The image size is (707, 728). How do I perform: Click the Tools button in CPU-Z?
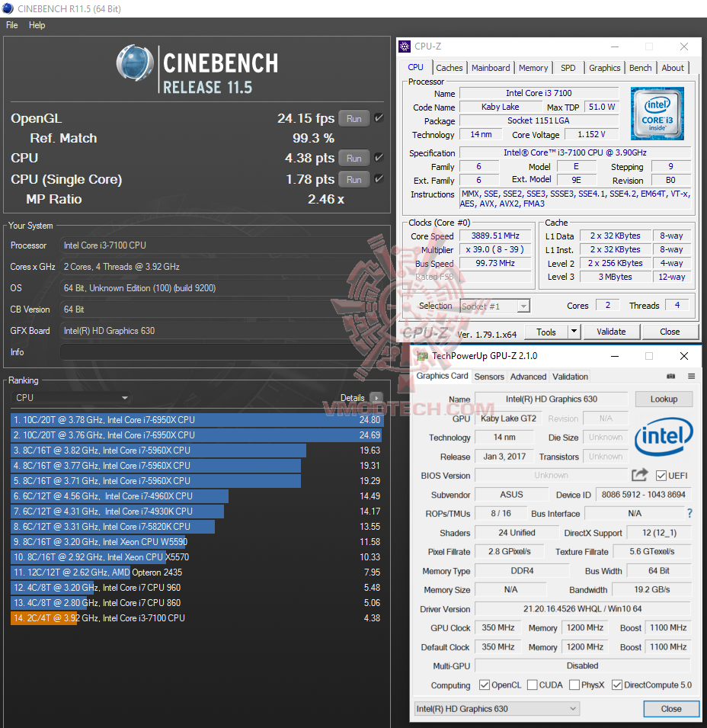546,332
